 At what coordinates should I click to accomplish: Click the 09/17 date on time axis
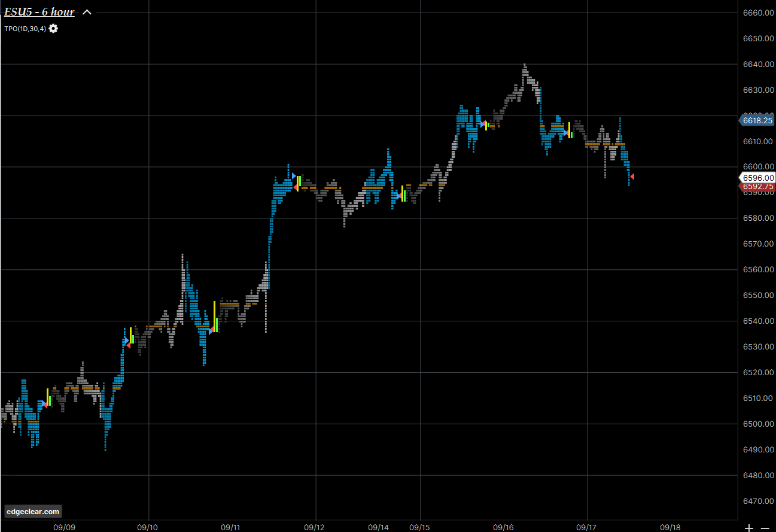586,527
